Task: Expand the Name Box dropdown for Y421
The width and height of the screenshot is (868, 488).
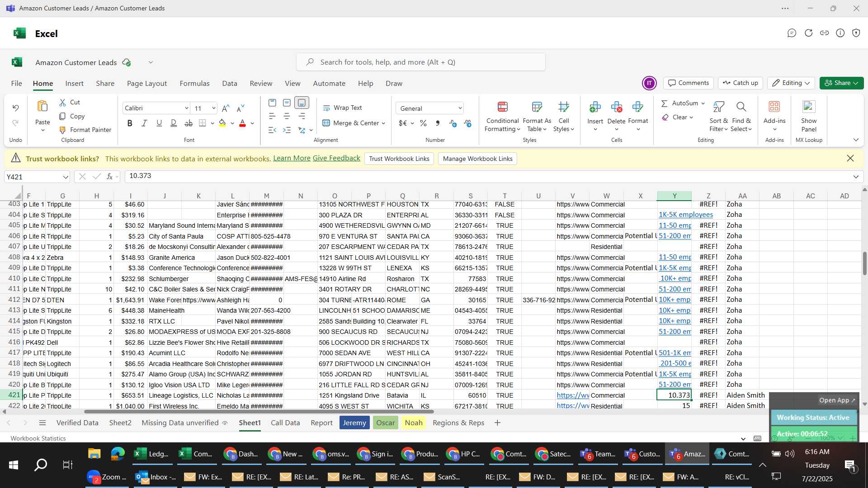Action: (66, 177)
